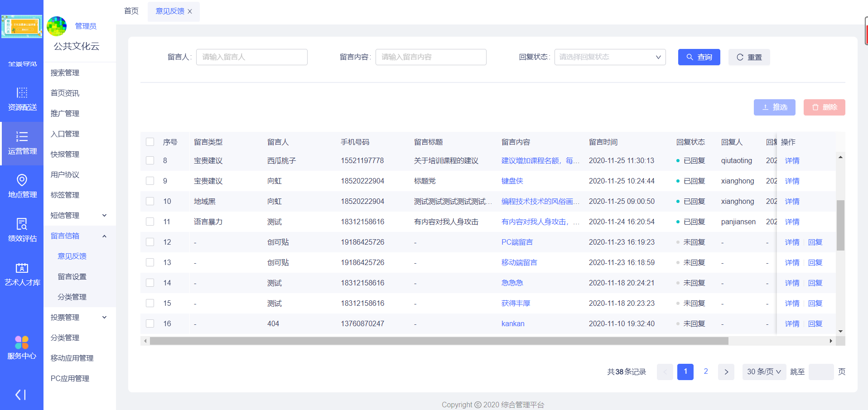Collapse the sidebar with arrow icon

(x=21, y=395)
